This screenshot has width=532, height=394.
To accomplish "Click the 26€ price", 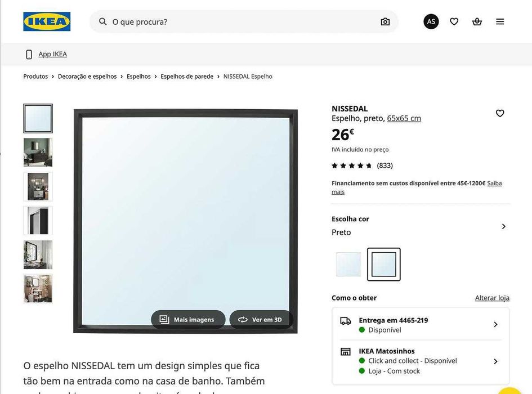I will (343, 135).
